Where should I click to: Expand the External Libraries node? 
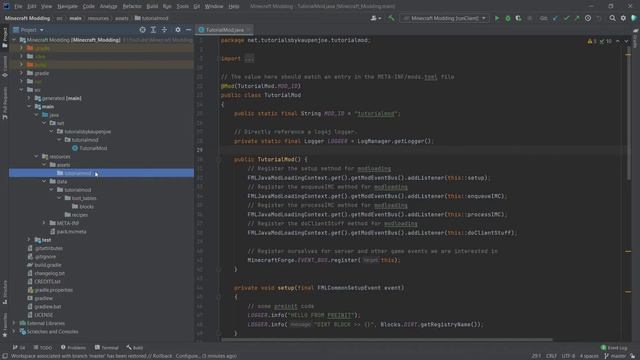point(14,323)
